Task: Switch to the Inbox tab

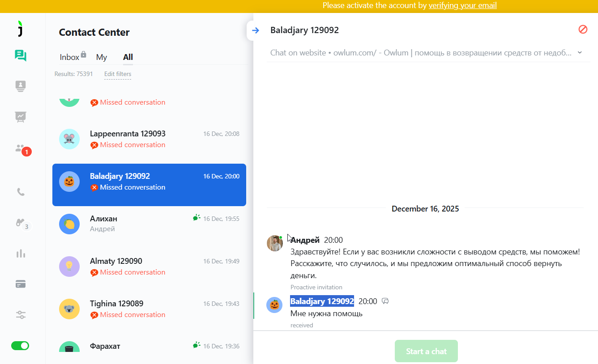Action: [69, 57]
